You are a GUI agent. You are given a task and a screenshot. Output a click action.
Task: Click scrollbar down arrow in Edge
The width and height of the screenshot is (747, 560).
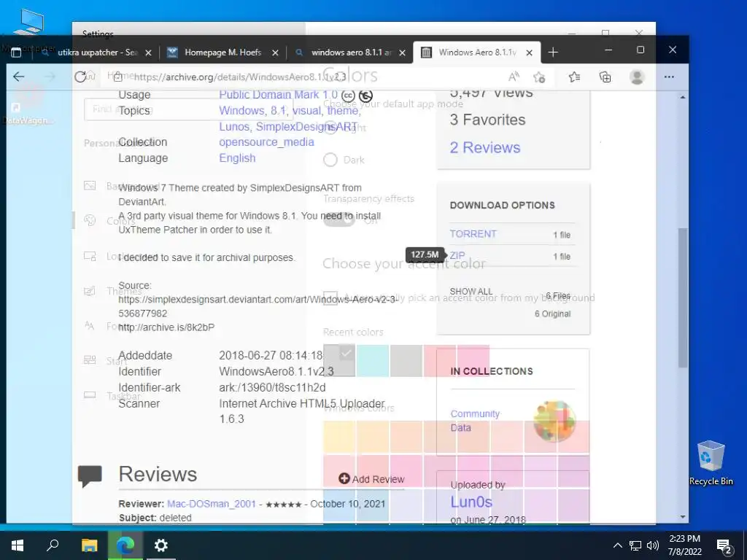[x=683, y=516]
